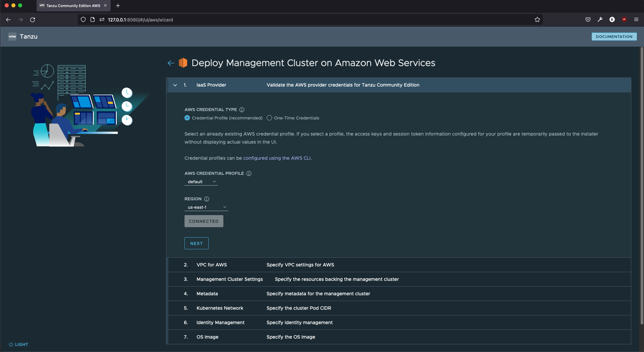
Task: Click 'Specify the resources backing the management cluster'
Action: (337, 280)
